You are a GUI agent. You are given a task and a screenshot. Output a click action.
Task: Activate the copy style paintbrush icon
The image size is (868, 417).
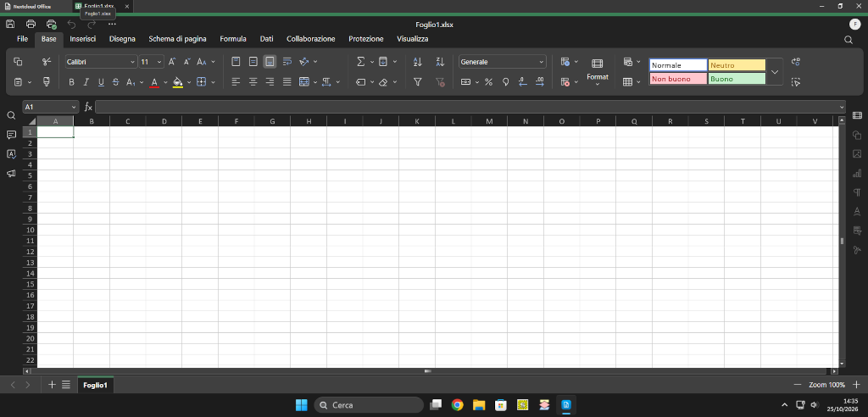47,82
